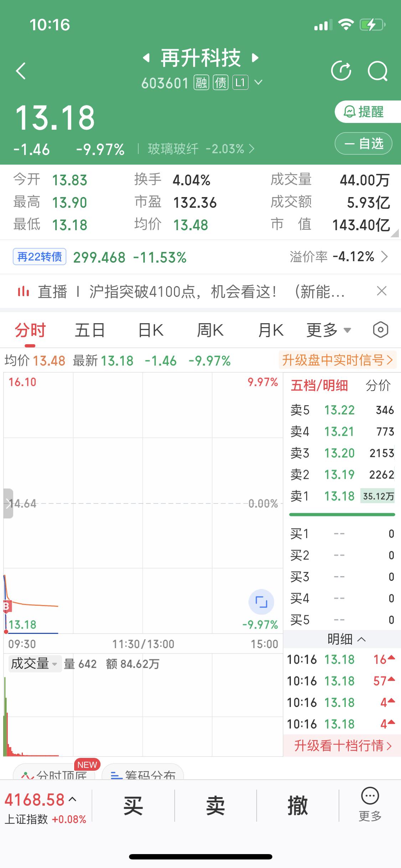Tap the 融 margin trading badge

point(201,83)
